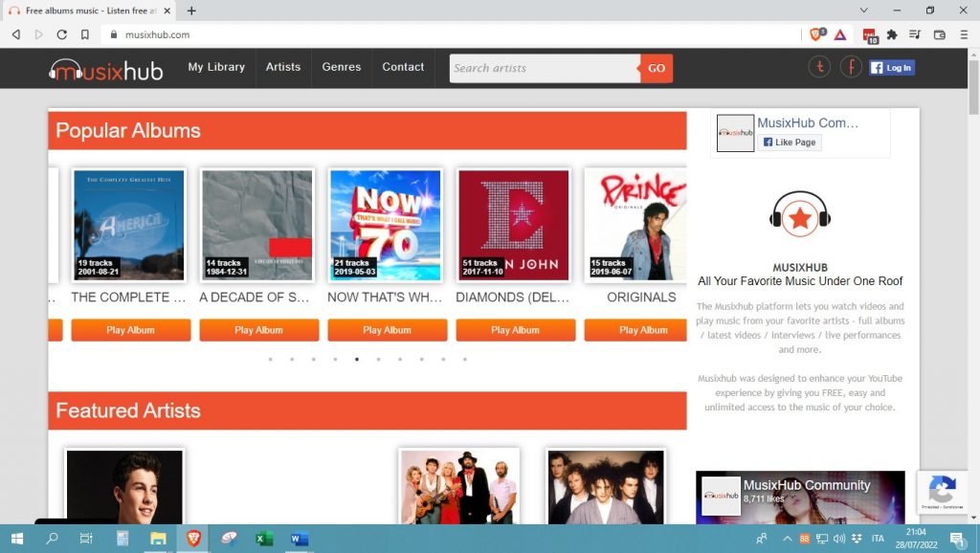Click the round Facebook 'f' icon
This screenshot has width=980, height=553.
tap(851, 68)
